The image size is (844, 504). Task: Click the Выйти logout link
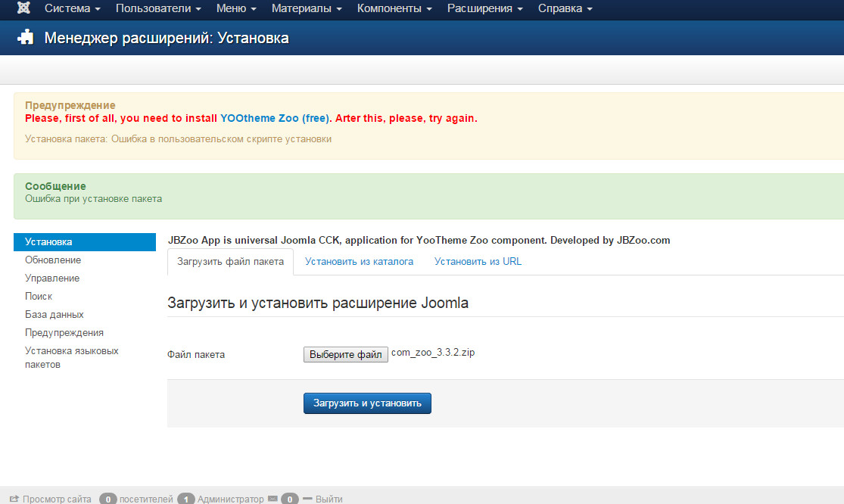pos(328,499)
